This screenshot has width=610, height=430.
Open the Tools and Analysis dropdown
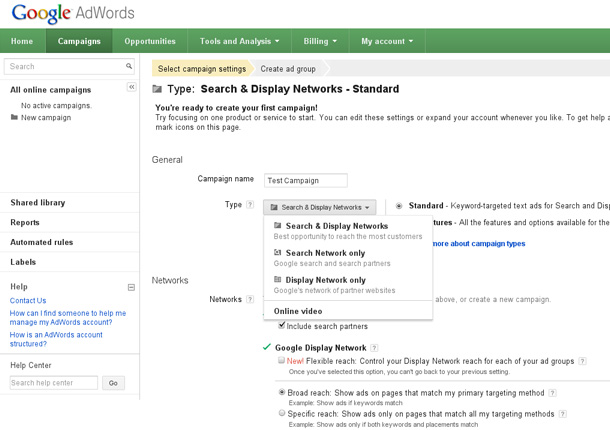tap(239, 41)
